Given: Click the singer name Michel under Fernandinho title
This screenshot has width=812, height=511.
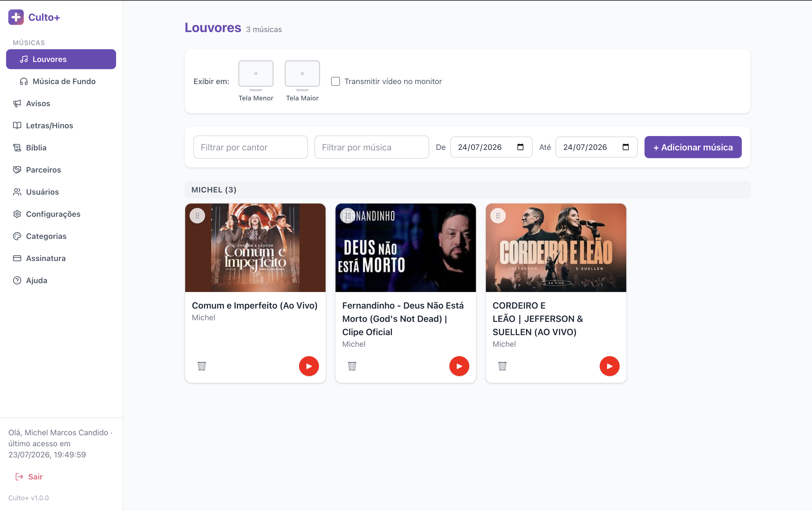Looking at the screenshot, I should tap(354, 344).
